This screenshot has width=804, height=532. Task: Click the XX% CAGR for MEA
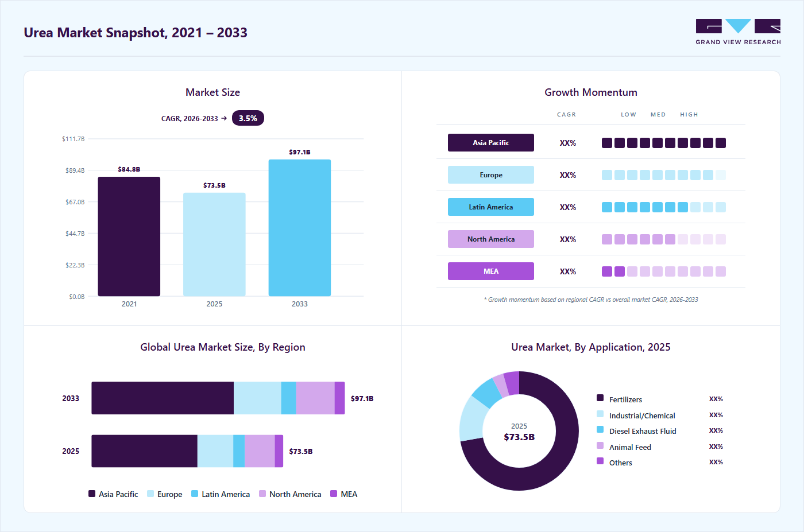(568, 271)
